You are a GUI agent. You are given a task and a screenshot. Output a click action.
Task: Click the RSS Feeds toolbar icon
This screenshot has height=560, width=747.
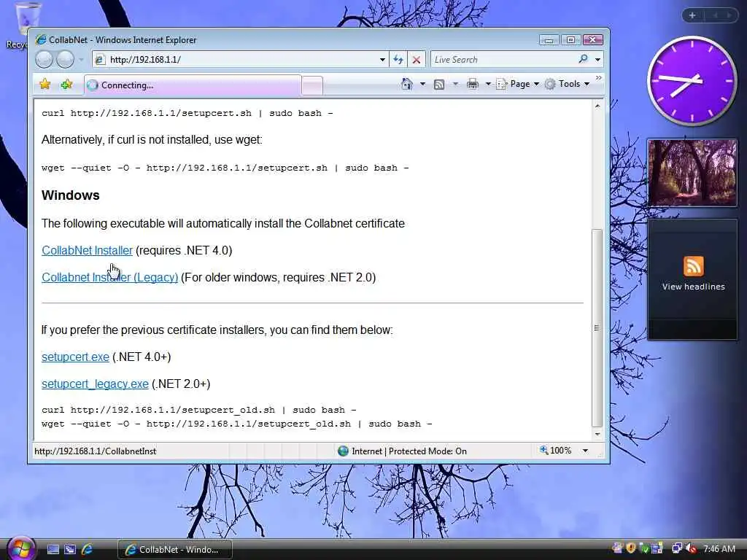click(x=438, y=85)
